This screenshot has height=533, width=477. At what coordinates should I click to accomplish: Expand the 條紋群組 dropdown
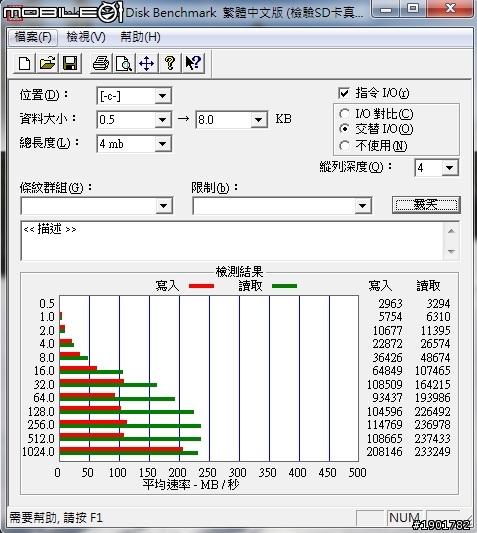point(164,206)
